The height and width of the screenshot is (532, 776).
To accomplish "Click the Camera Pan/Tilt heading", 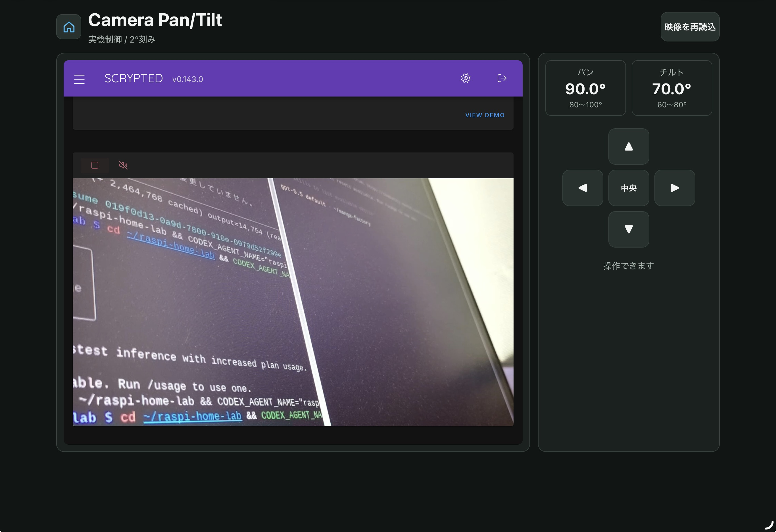I will 155,20.
